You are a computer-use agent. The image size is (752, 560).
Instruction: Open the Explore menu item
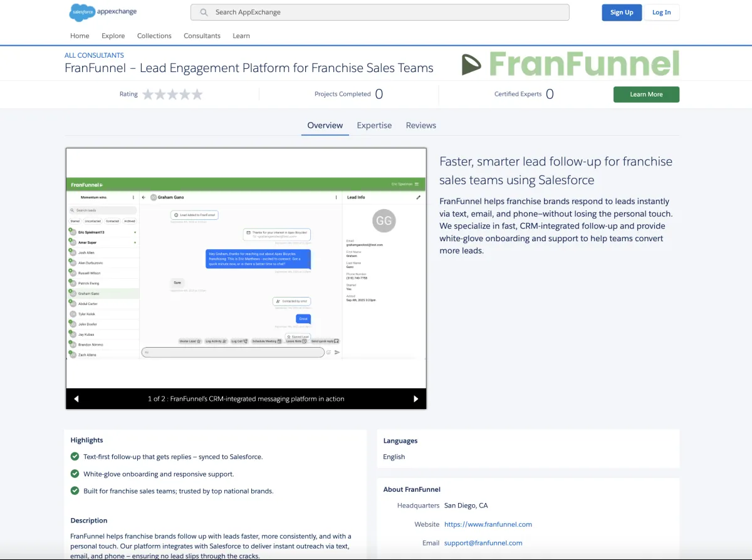[113, 36]
